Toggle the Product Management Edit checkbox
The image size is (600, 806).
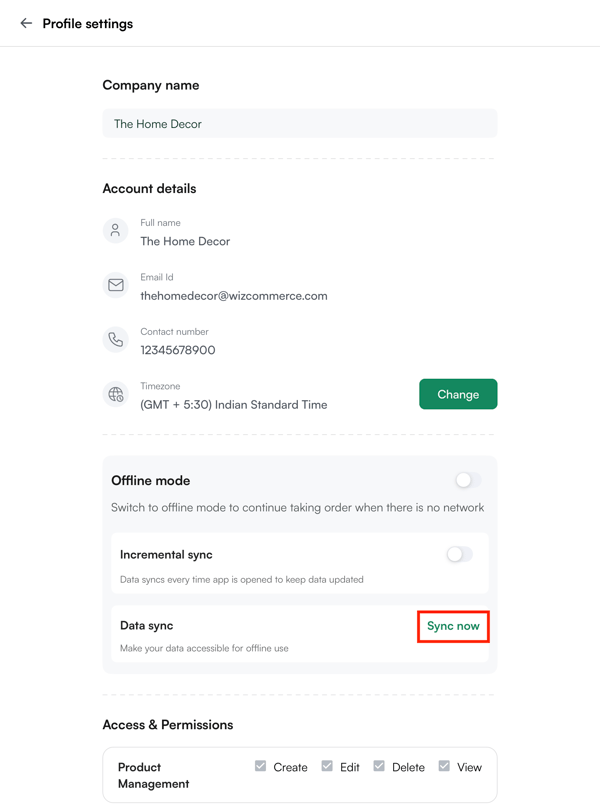click(x=327, y=766)
